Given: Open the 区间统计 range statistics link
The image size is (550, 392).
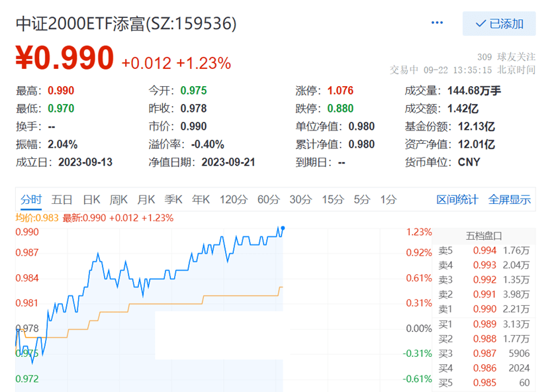Looking at the screenshot, I should pyautogui.click(x=457, y=199).
